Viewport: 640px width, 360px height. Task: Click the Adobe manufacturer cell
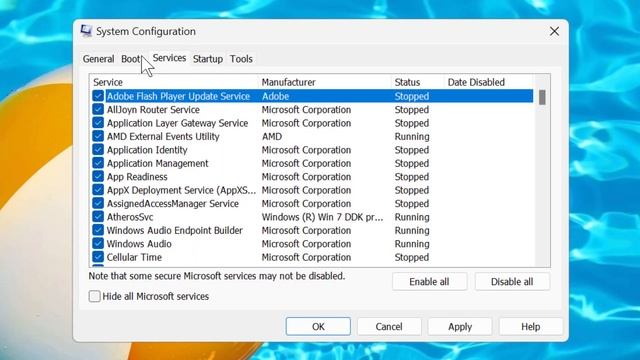point(276,96)
